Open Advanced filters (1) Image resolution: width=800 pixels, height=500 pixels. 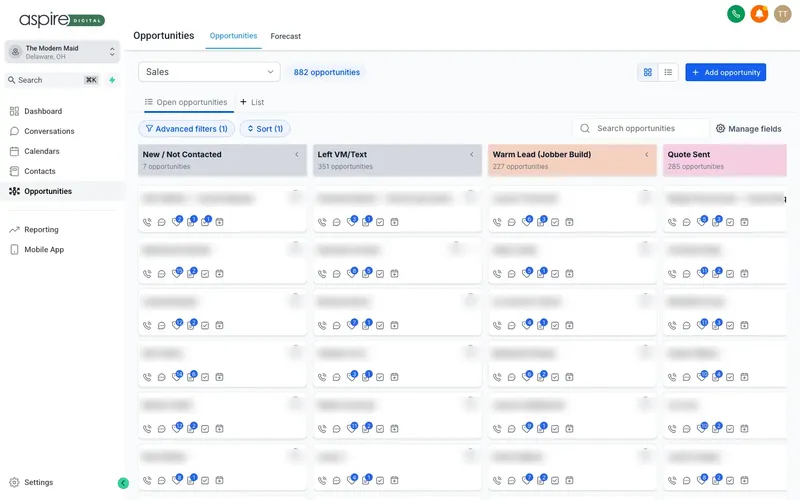tap(186, 129)
